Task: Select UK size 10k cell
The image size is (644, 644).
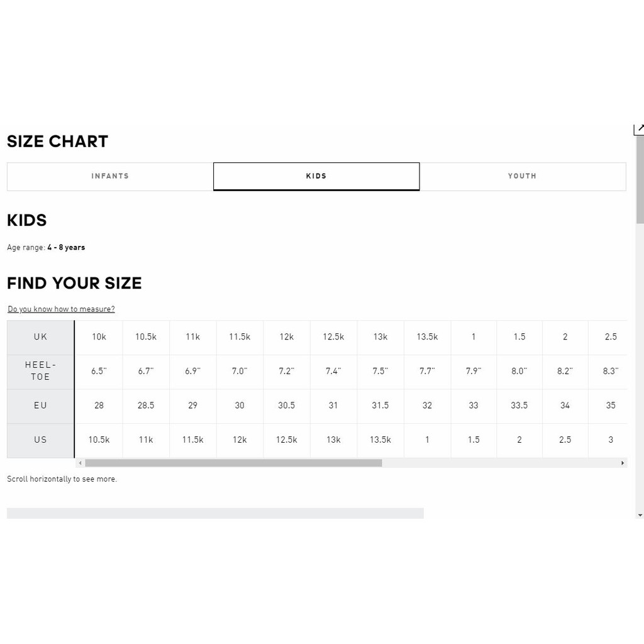Action: click(99, 337)
